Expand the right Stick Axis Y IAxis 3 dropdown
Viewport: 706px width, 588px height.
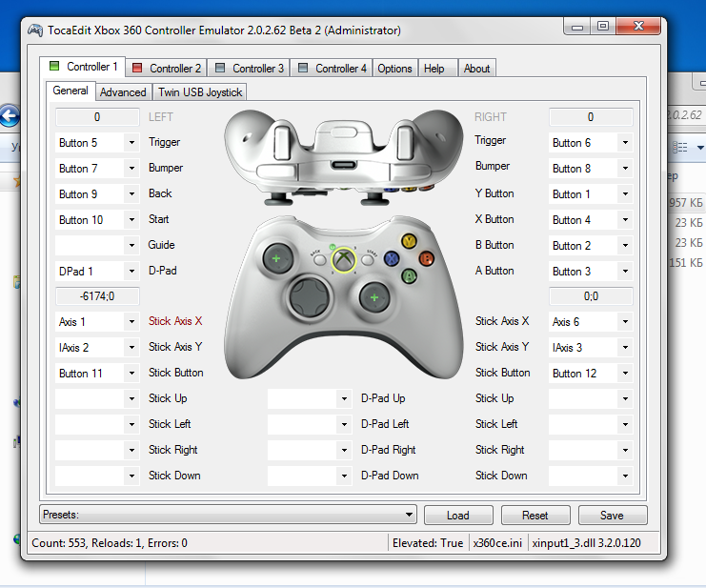click(625, 347)
